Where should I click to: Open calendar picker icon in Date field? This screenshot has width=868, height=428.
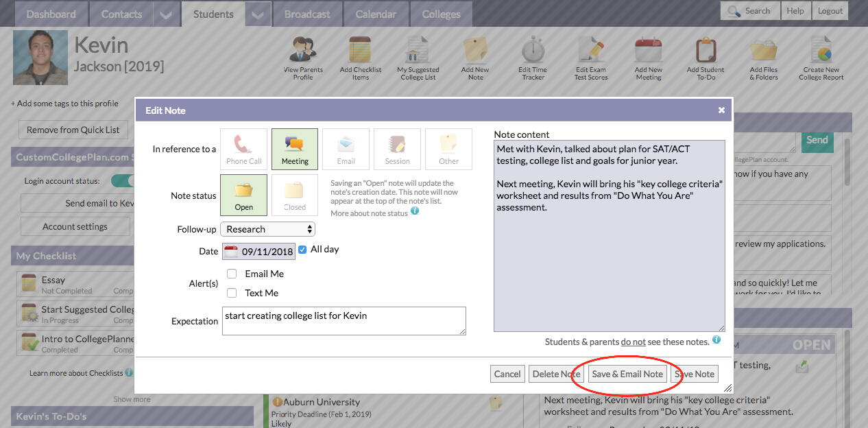231,251
